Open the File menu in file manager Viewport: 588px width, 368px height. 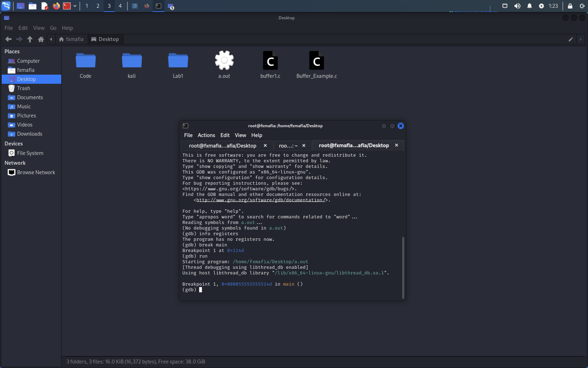point(9,28)
